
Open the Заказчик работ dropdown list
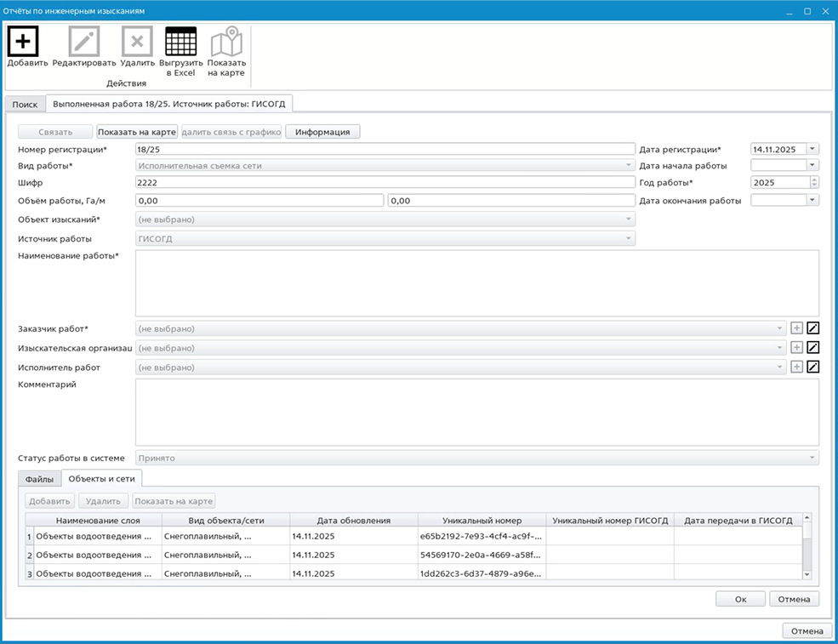tap(780, 328)
